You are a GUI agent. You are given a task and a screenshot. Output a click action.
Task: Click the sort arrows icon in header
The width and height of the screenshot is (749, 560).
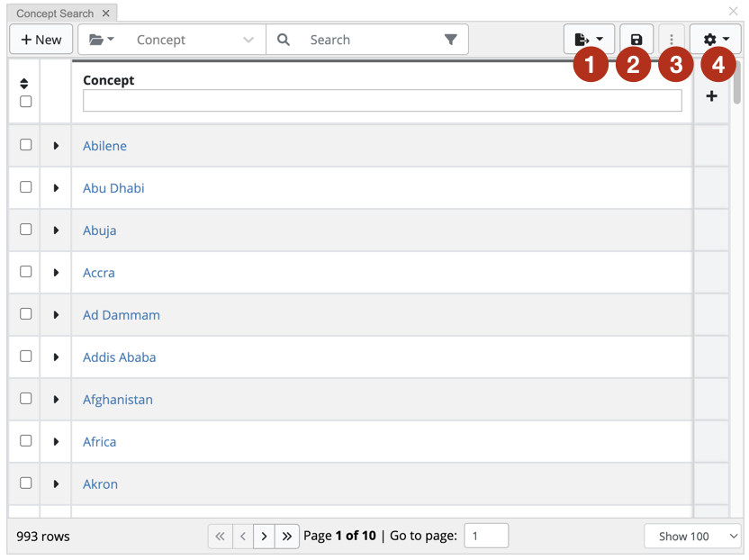coord(25,84)
